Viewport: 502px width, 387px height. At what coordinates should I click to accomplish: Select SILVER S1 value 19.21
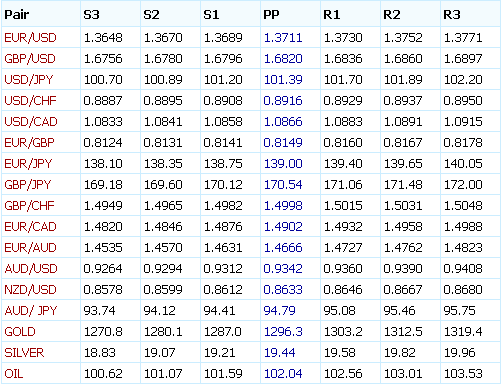219,353
